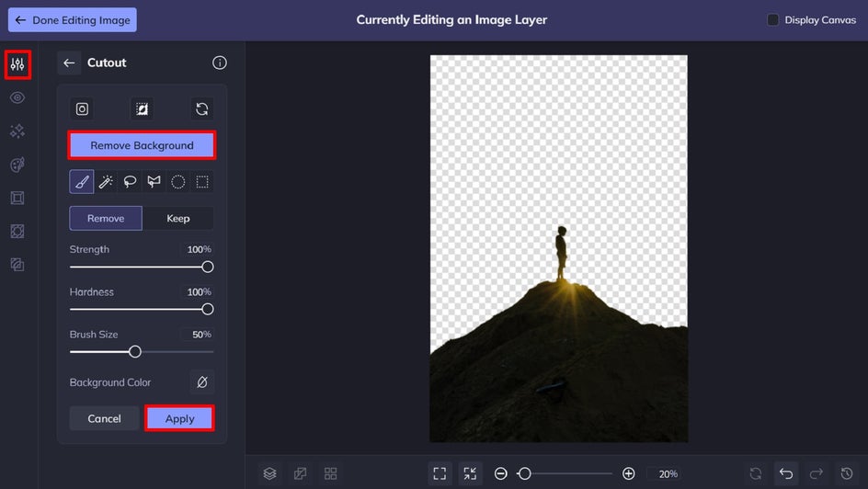Open the palette Artsy sidebar tab
The image size is (868, 489).
(17, 165)
